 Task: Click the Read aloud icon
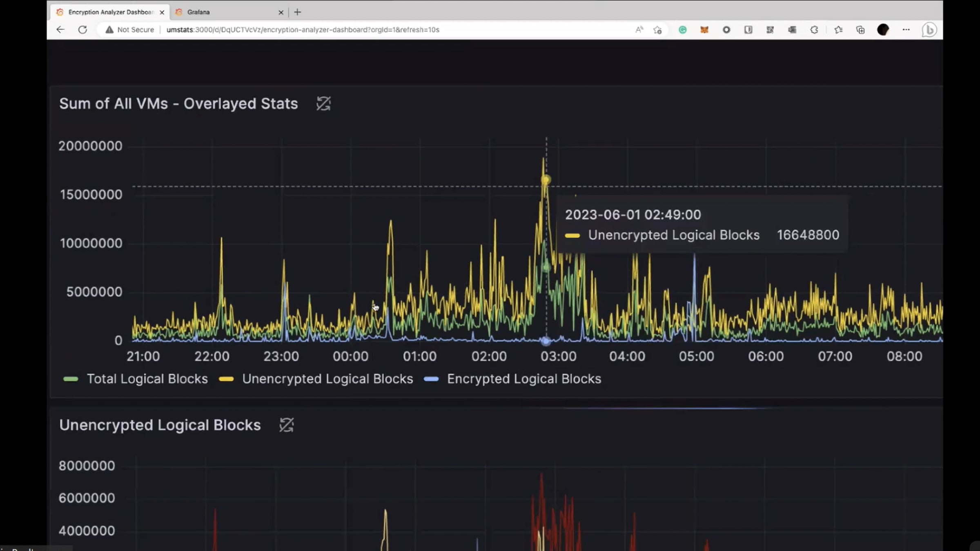click(x=639, y=29)
